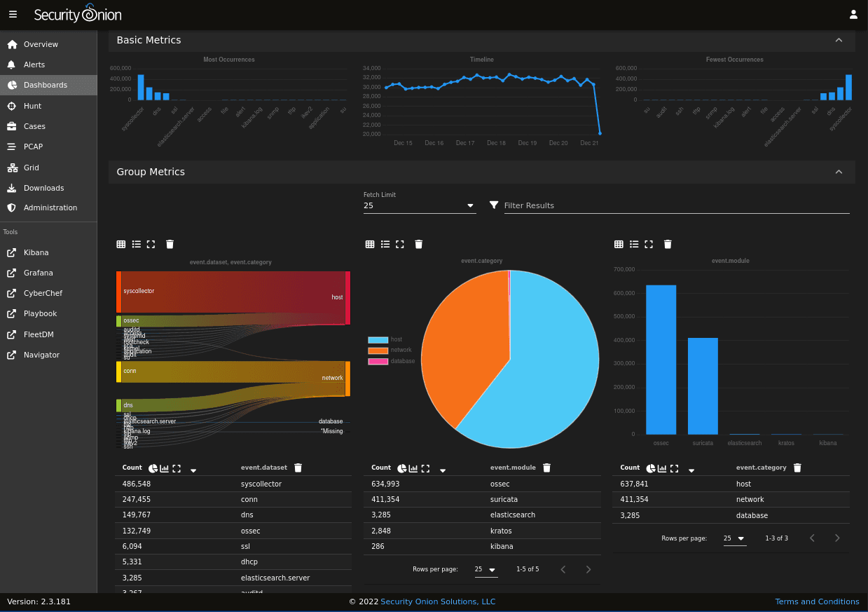Maximize the event.category pie chart
The image size is (868, 612).
point(400,244)
